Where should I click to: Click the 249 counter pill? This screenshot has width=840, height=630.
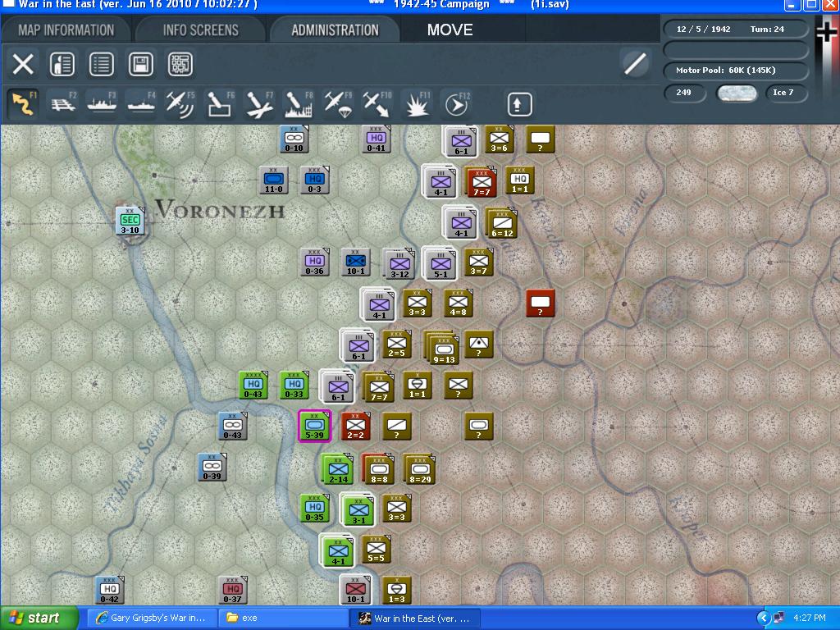685,92
